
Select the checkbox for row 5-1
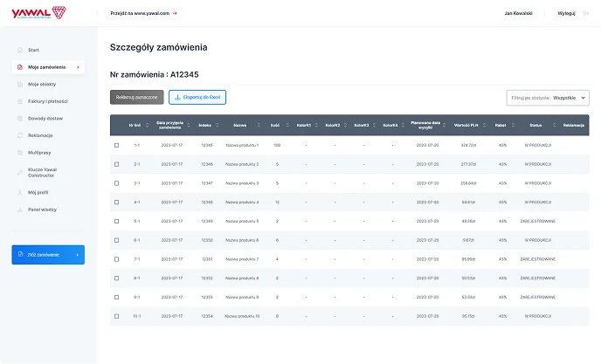116,221
